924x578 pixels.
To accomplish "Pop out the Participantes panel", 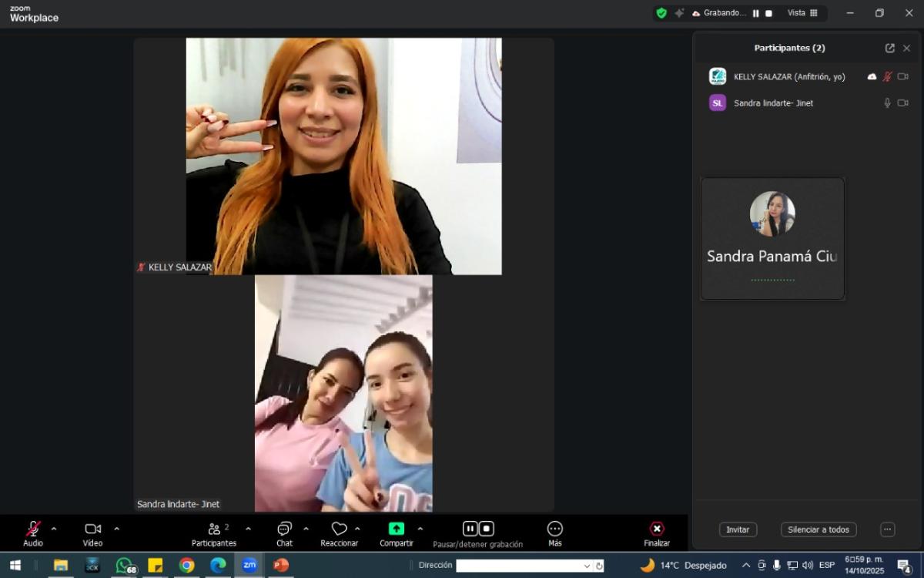I will tap(889, 48).
